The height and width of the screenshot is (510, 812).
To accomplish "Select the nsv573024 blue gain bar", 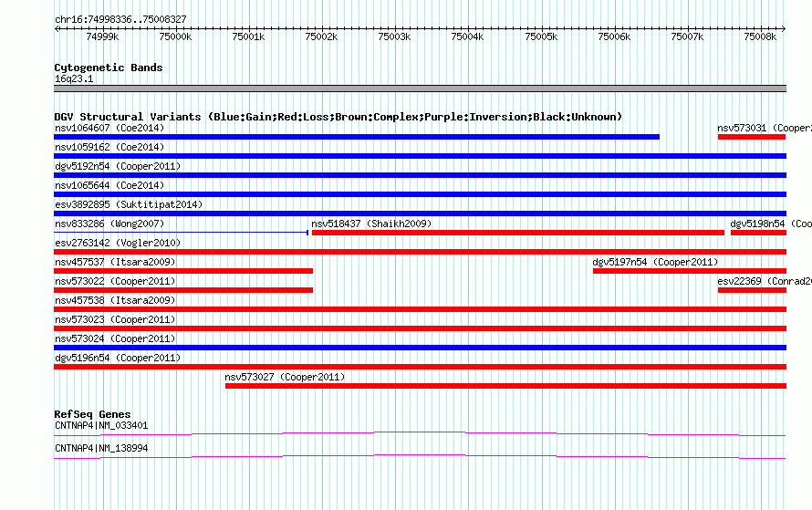I will (420, 348).
